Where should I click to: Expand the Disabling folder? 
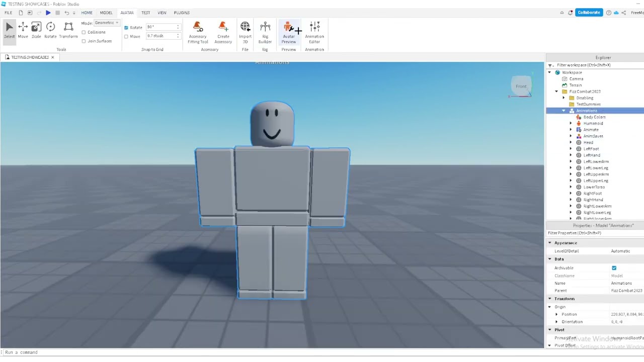pyautogui.click(x=563, y=98)
